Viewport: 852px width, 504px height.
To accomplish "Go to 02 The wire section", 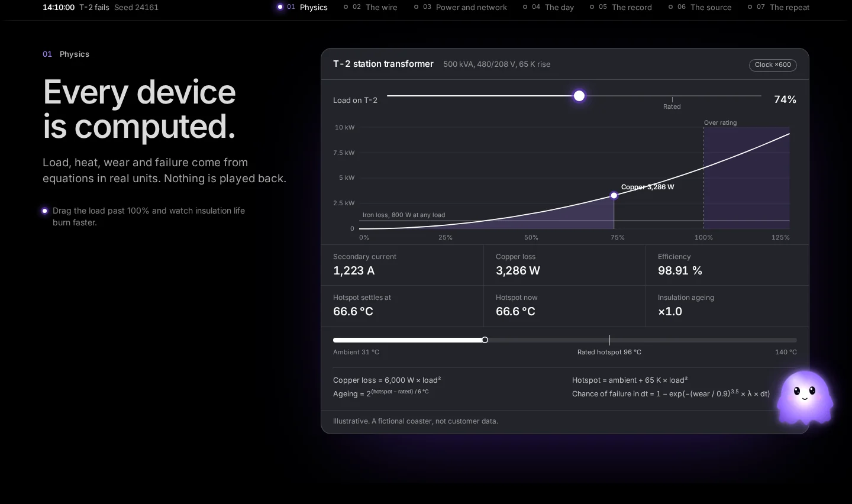I will pyautogui.click(x=370, y=7).
